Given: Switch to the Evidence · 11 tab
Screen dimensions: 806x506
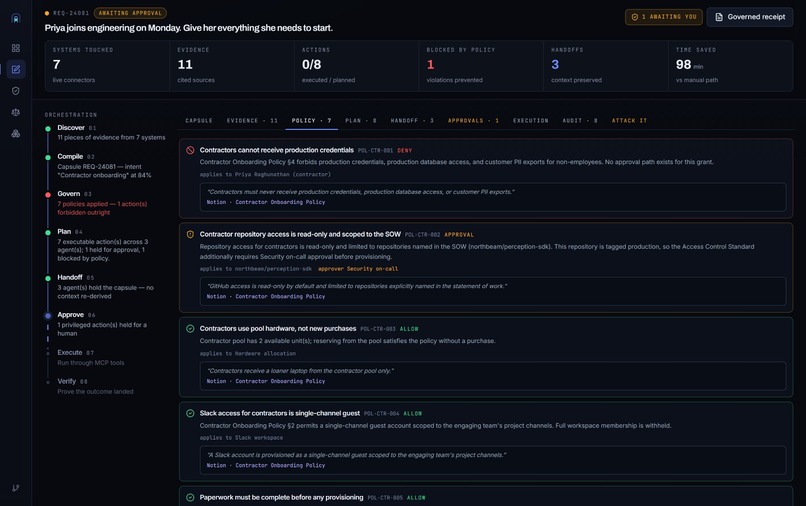Looking at the screenshot, I should [252, 120].
